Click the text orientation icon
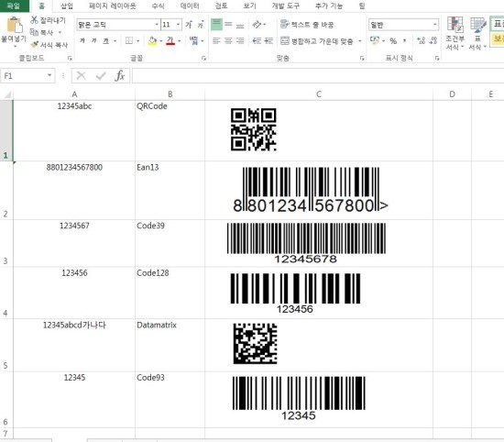This screenshot has height=442, width=504. click(x=257, y=25)
